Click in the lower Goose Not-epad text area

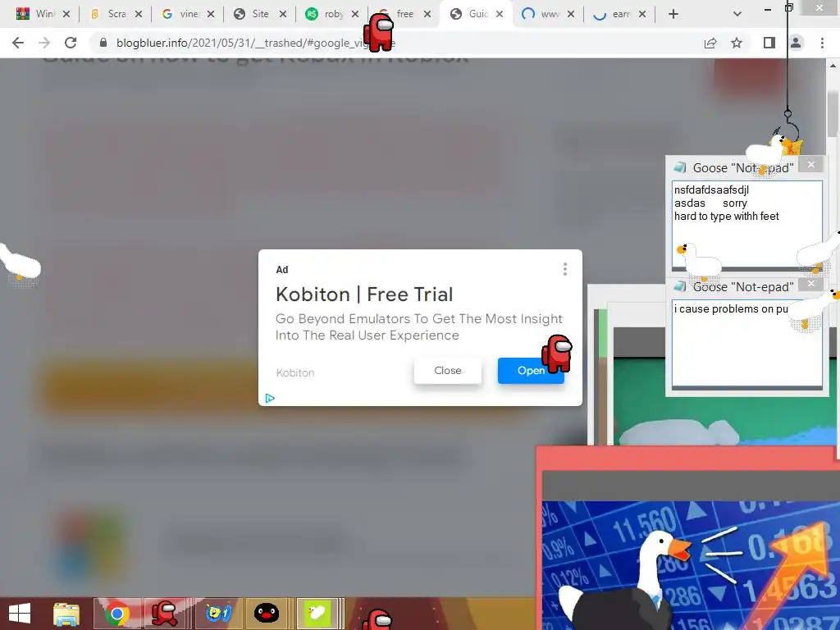pyautogui.click(x=746, y=343)
